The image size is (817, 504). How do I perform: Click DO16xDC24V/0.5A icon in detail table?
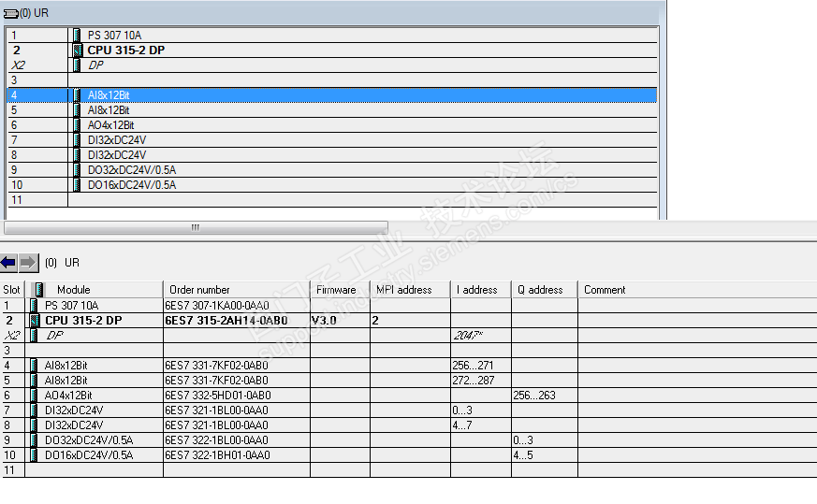(34, 455)
